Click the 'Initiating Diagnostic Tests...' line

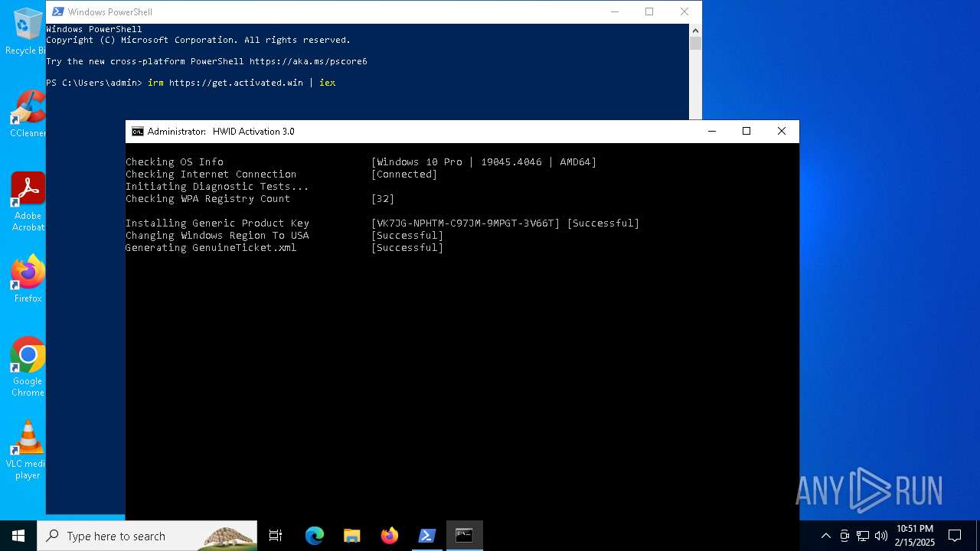tap(217, 187)
